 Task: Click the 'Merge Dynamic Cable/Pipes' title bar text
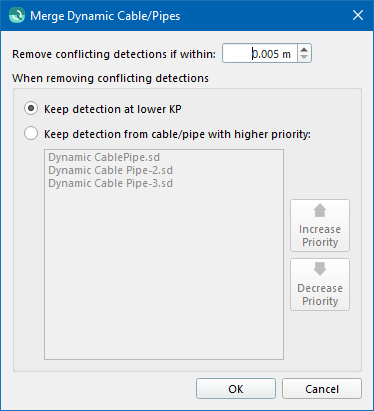coord(105,16)
